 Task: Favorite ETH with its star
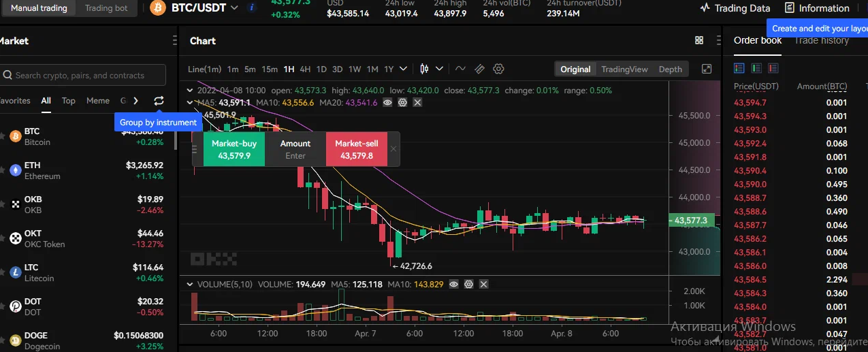pyautogui.click(x=2, y=170)
